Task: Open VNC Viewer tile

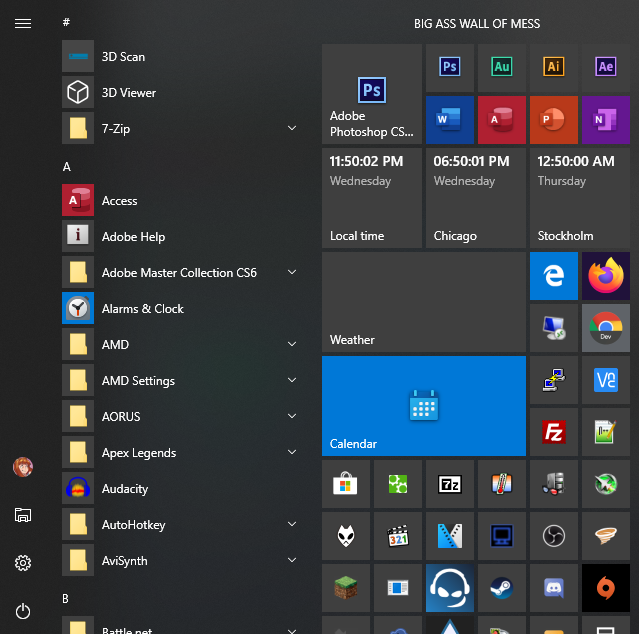Action: coord(606,380)
